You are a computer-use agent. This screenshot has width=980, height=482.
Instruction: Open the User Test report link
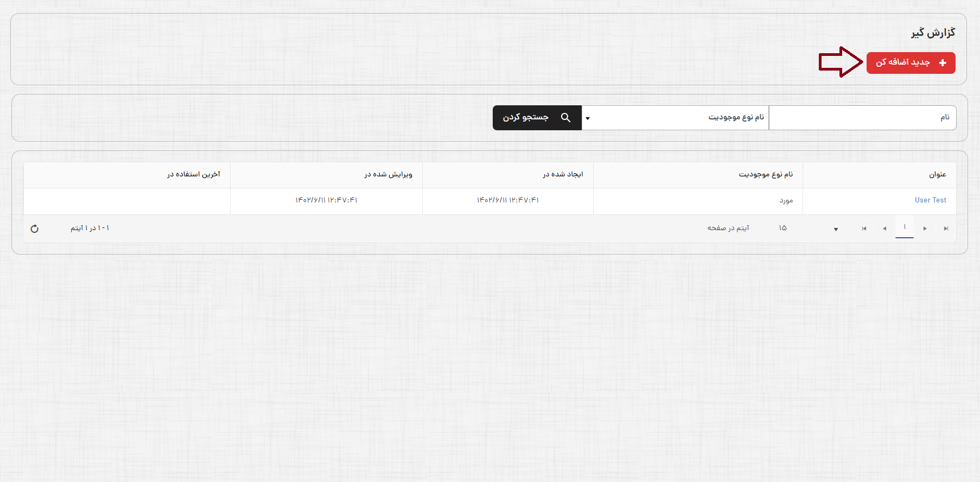930,200
